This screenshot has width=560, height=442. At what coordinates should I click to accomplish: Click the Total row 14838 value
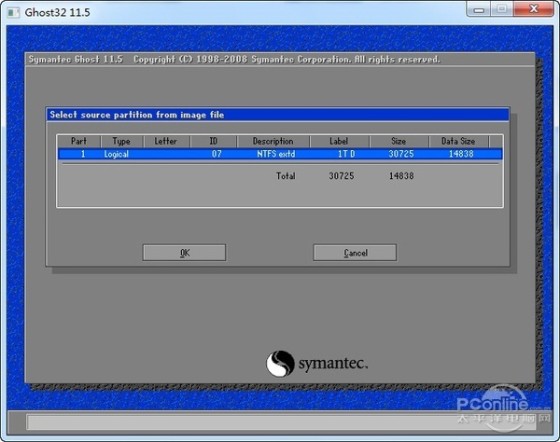401,176
